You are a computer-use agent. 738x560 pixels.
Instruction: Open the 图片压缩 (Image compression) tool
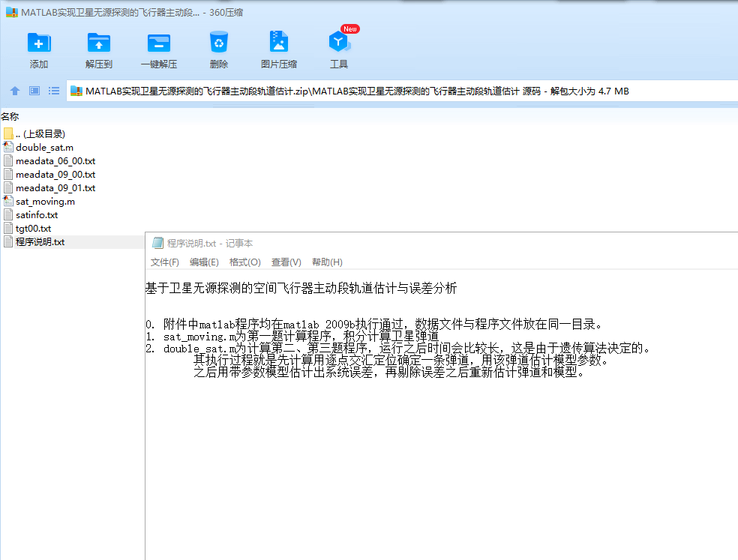pos(279,41)
